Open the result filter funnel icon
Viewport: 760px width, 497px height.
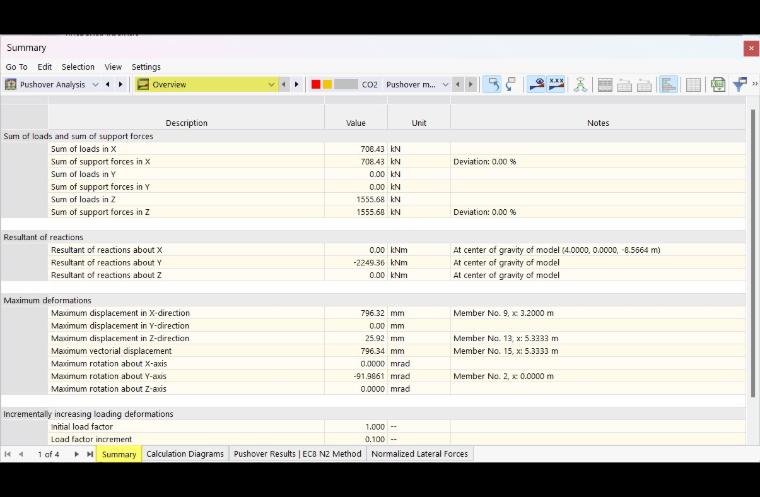tap(740, 84)
